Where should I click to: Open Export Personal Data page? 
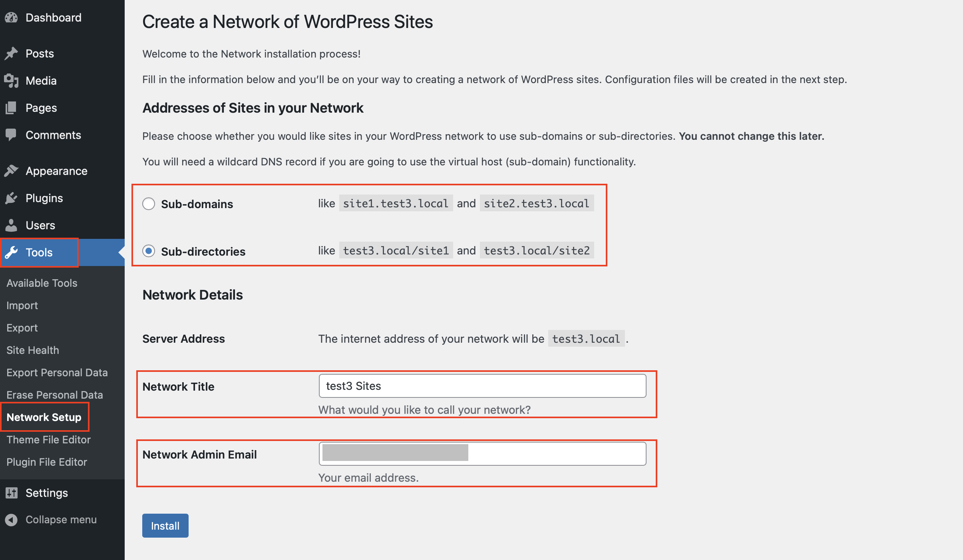coord(57,373)
